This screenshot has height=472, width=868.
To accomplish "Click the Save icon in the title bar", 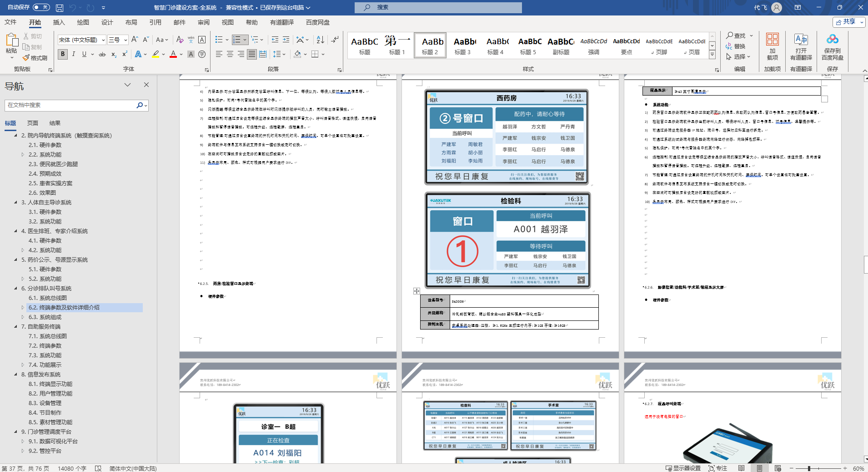I will [60, 7].
